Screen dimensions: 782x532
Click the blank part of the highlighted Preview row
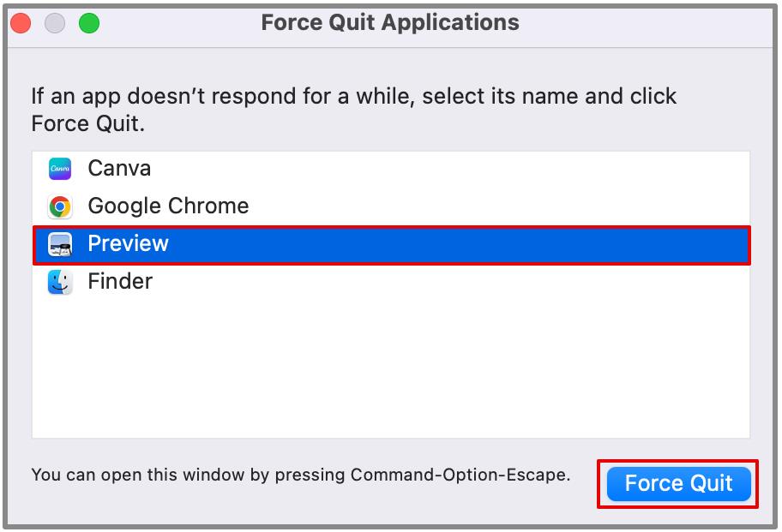pyautogui.click(x=459, y=244)
